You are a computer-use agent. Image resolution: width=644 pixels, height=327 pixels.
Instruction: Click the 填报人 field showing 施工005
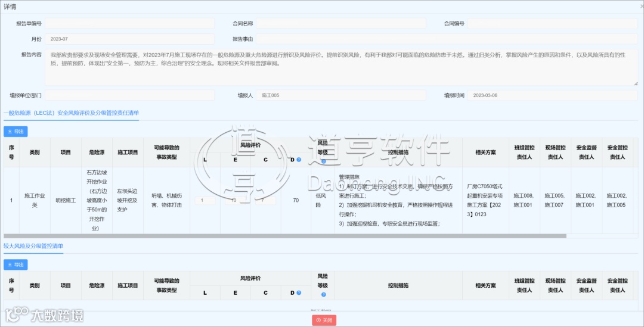341,95
